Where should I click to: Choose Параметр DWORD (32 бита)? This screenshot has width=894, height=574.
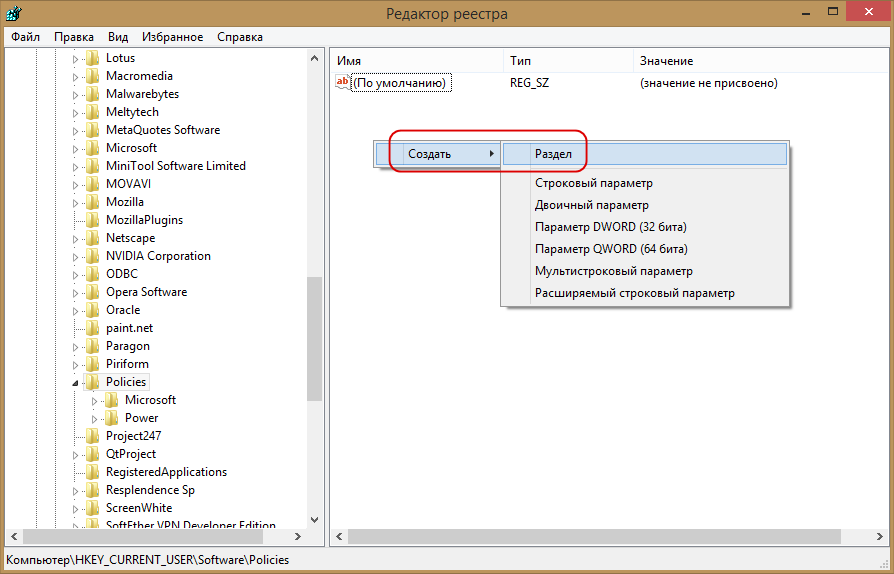[645, 227]
